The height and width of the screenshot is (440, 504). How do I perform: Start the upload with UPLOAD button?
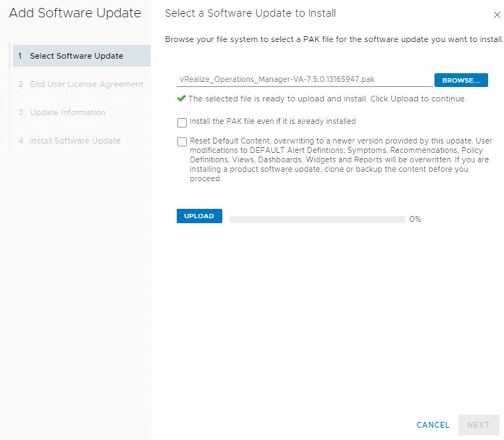click(x=199, y=216)
